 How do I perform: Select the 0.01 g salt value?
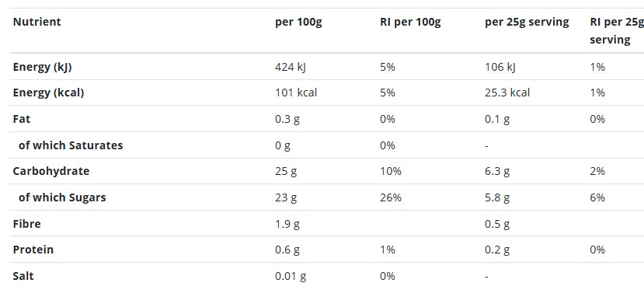291,276
